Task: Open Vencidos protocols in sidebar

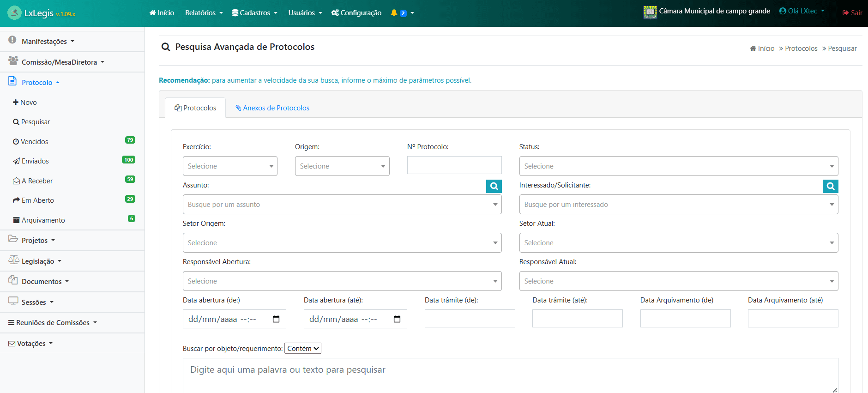Action: point(34,142)
